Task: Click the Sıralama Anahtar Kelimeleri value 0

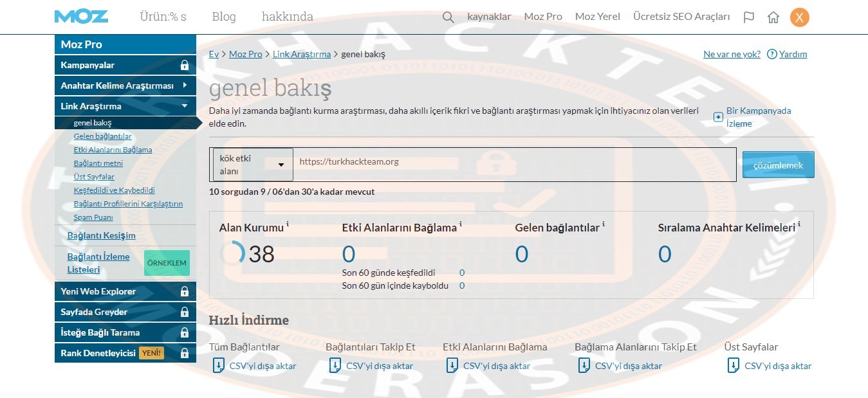Action: pyautogui.click(x=665, y=255)
